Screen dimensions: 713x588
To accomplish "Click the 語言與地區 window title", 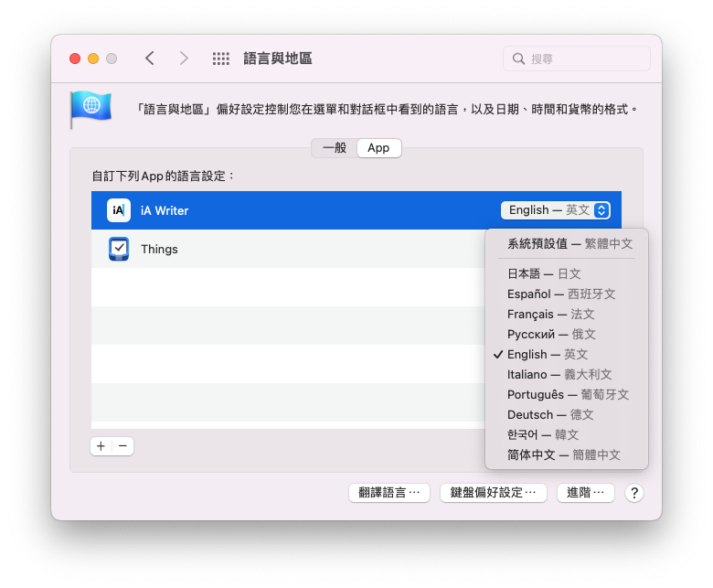I will point(278,59).
